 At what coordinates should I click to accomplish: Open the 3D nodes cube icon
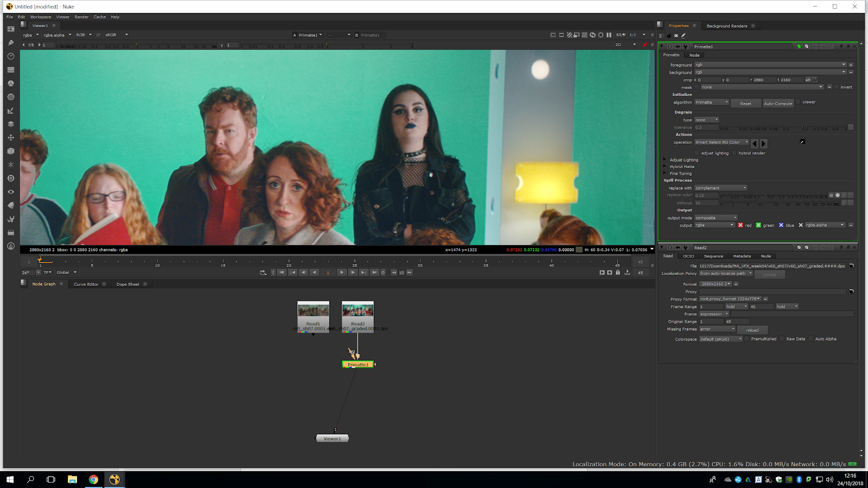coord(10,151)
